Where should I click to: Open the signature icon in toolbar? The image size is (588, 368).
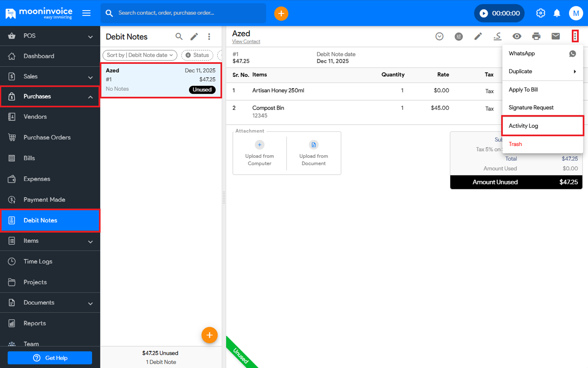[x=497, y=36]
